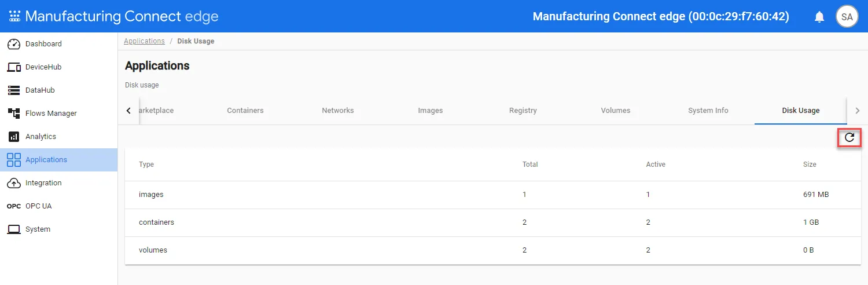Click the Disk Usage breadcrumb text
This screenshot has height=285, width=868.
196,41
